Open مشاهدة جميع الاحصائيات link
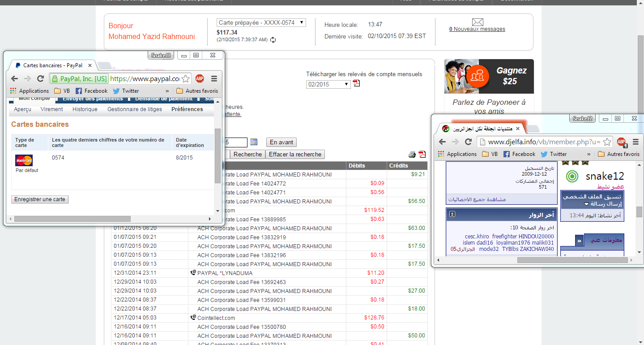The height and width of the screenshot is (345, 644). (x=478, y=199)
